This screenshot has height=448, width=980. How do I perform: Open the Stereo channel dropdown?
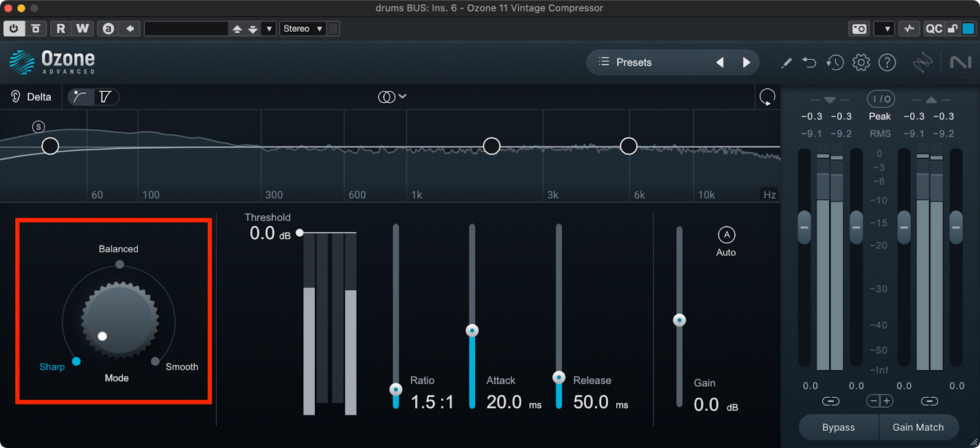(x=303, y=29)
